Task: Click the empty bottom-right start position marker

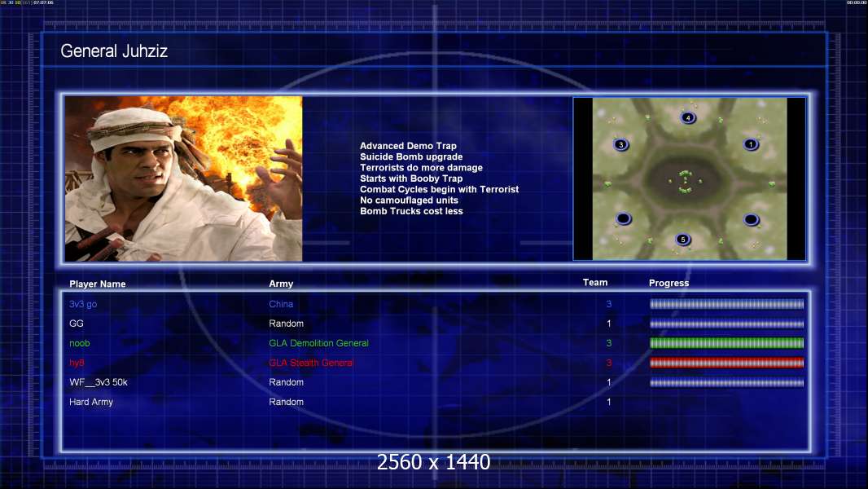Action: click(x=751, y=218)
